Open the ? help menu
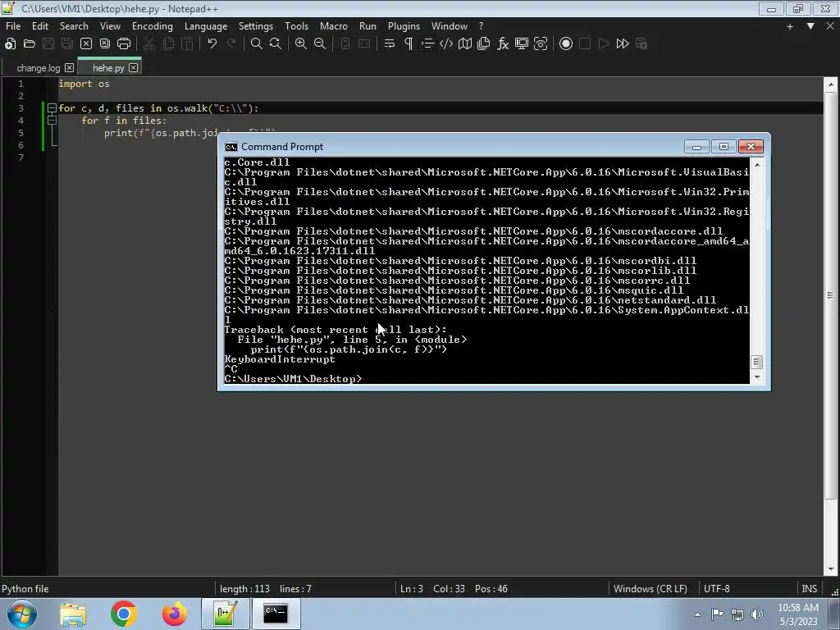The width and height of the screenshot is (840, 630). pyautogui.click(x=481, y=25)
